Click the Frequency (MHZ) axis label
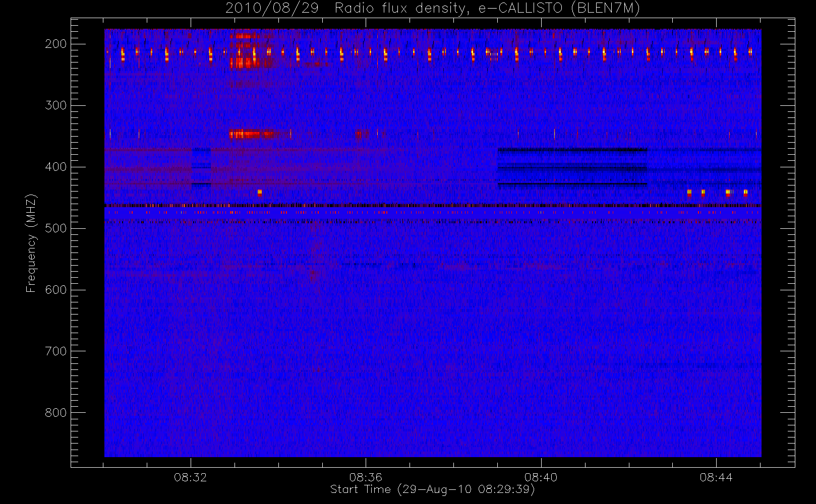This screenshot has width=816, height=504. click(x=31, y=243)
